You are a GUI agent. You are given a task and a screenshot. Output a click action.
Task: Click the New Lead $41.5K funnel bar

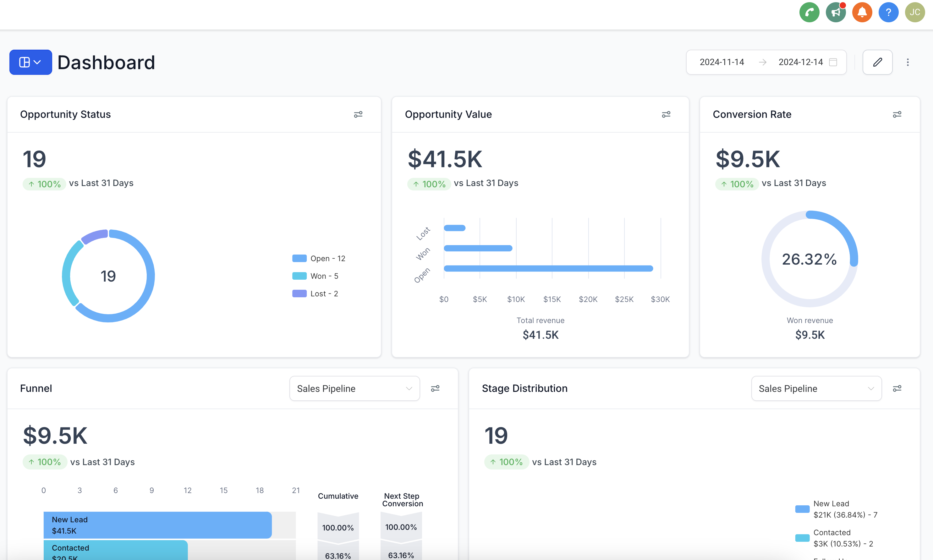[x=157, y=525]
